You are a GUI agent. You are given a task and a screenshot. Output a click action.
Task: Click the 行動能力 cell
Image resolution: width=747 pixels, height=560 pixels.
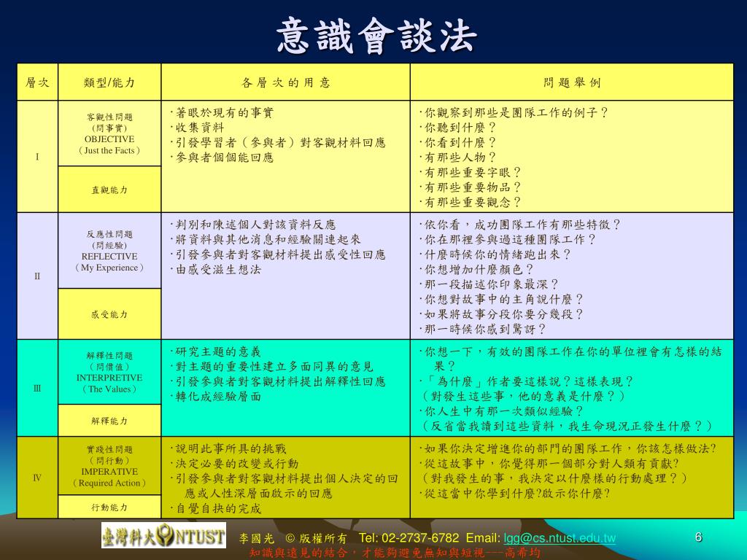click(109, 507)
